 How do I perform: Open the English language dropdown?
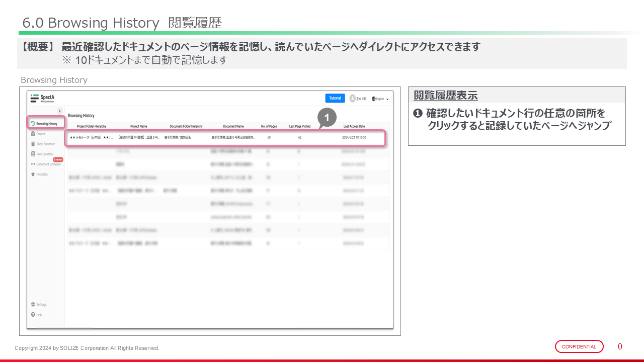(x=380, y=99)
